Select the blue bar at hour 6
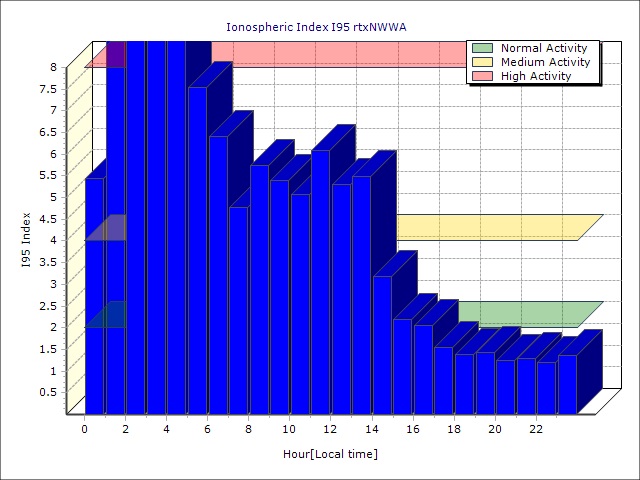Viewport: 640px width, 480px height. pos(218,280)
